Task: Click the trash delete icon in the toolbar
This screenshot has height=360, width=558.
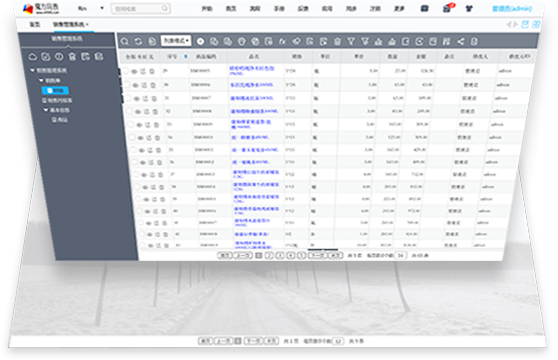Action: [337, 42]
